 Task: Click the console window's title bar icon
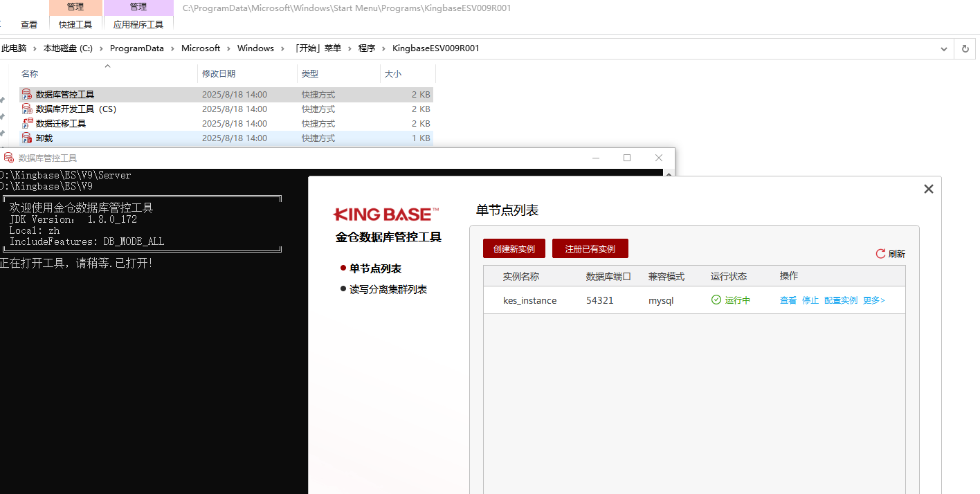coord(9,158)
